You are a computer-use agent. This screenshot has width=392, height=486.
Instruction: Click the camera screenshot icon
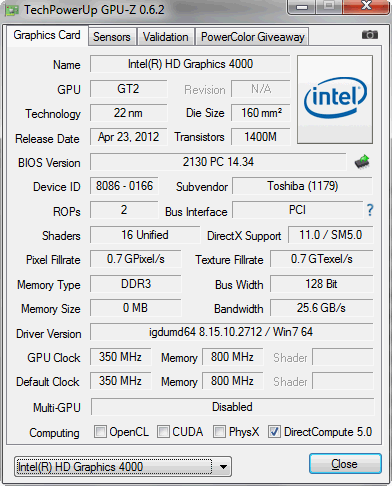coord(370,34)
